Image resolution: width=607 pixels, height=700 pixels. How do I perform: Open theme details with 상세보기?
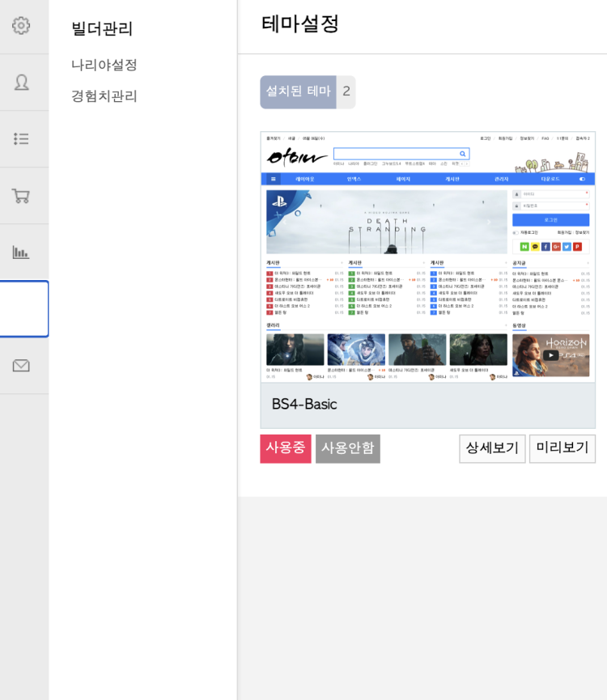pyautogui.click(x=492, y=448)
